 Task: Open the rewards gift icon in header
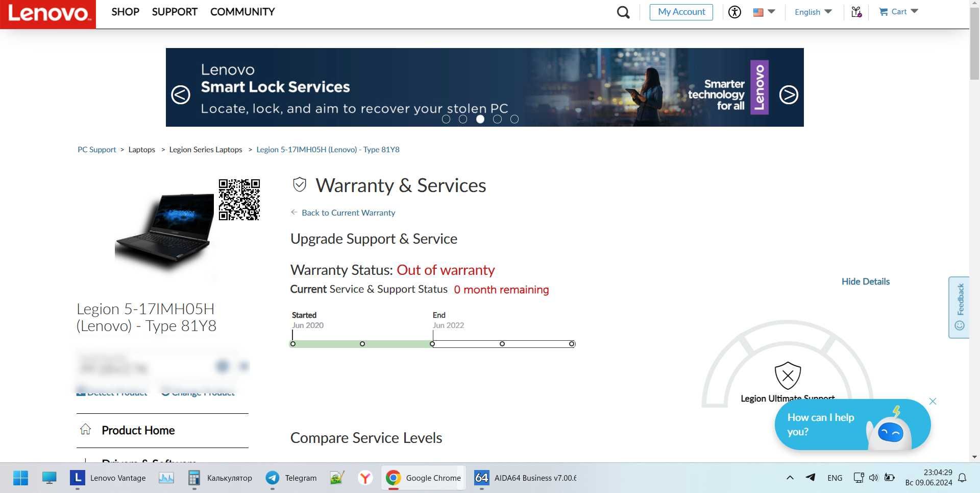point(856,12)
